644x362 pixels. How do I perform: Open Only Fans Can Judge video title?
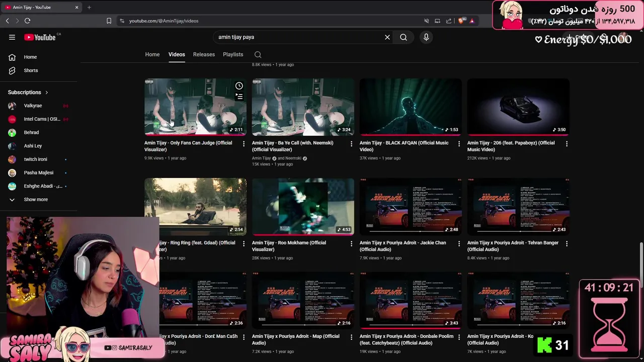[188, 146]
